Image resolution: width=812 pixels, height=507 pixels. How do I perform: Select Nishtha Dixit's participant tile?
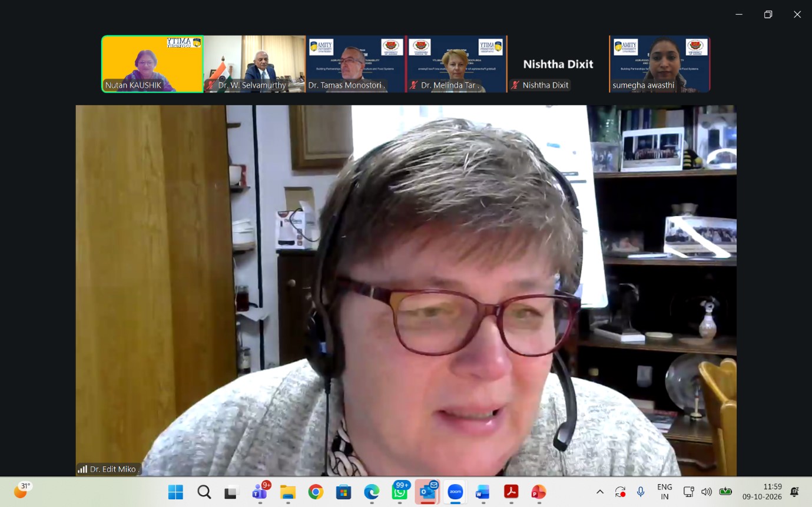pos(558,64)
